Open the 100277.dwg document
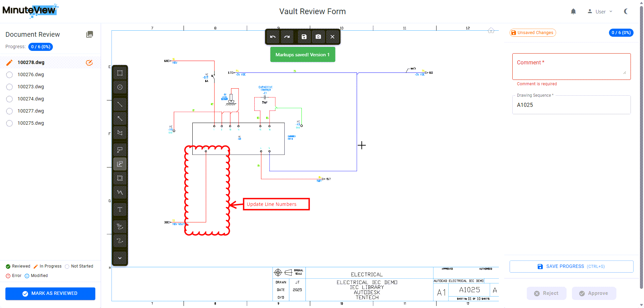Screen dimensions: 644x308 [31, 111]
